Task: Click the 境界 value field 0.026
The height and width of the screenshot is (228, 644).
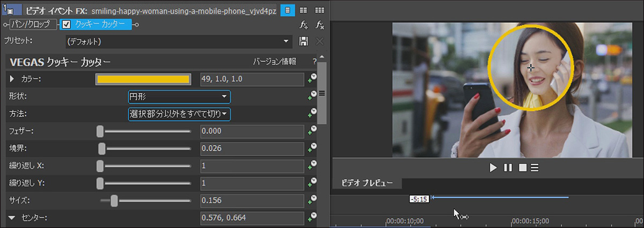Action: pos(252,148)
